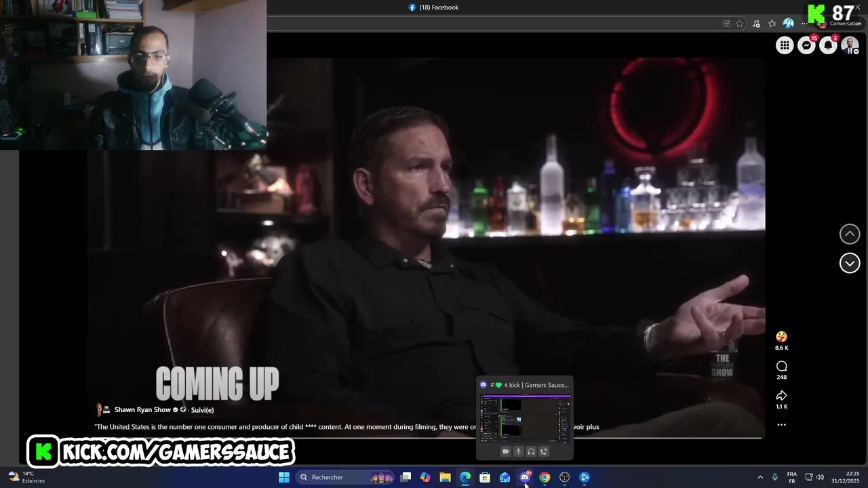Open the split screen icon in address bar
Viewport: 868px width, 488px height.
pos(726,24)
